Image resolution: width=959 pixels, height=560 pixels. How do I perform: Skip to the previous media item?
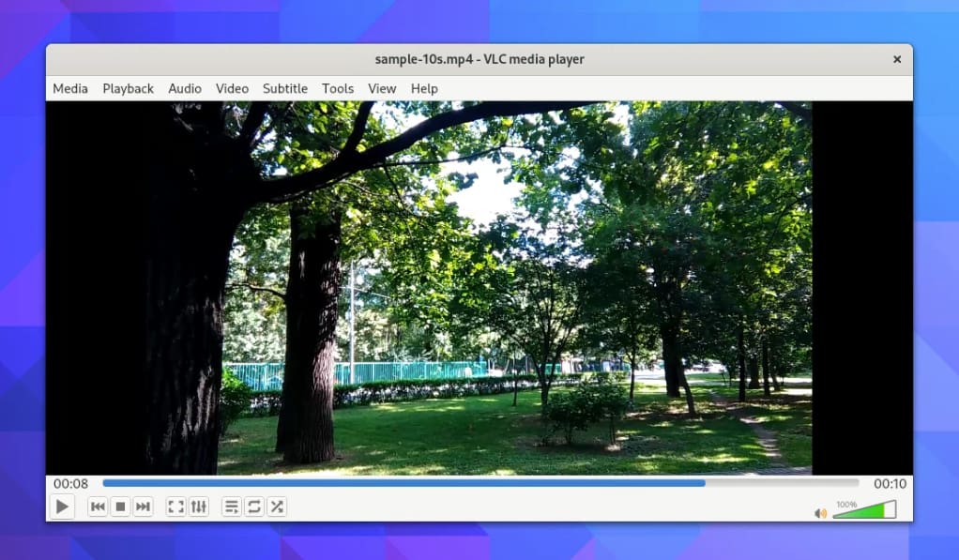[98, 507]
